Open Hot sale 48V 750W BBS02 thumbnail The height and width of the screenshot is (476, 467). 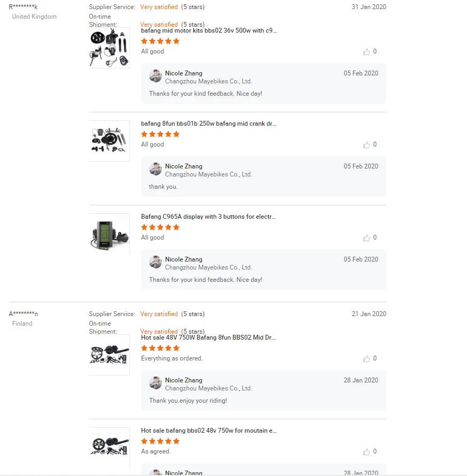coord(110,355)
